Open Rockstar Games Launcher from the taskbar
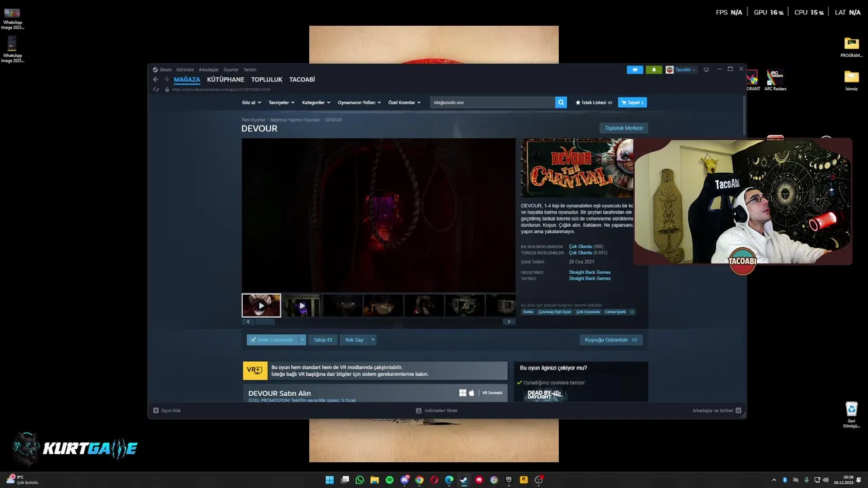 pos(524,480)
